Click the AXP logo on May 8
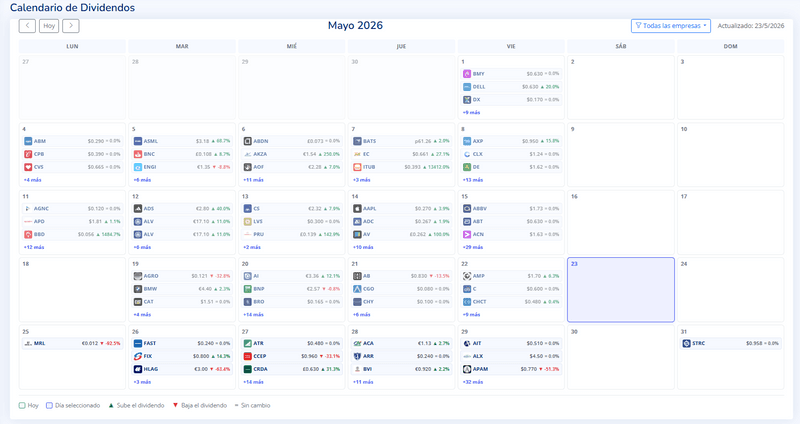800x424 pixels. tap(467, 141)
